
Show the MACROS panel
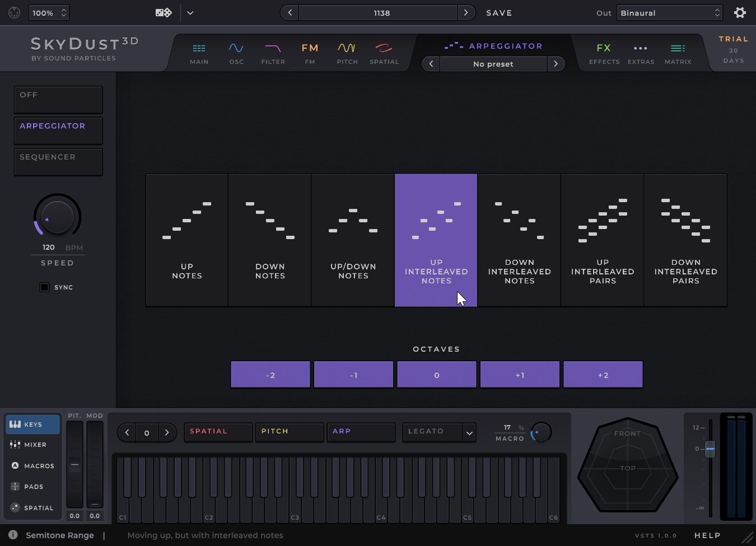[32, 466]
